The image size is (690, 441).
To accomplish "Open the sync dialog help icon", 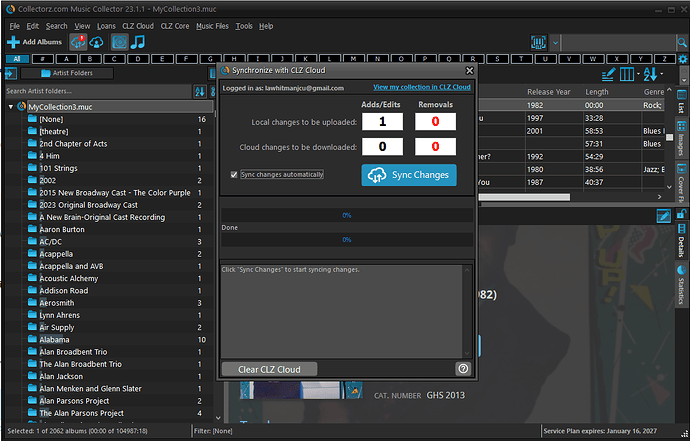I will [463, 369].
